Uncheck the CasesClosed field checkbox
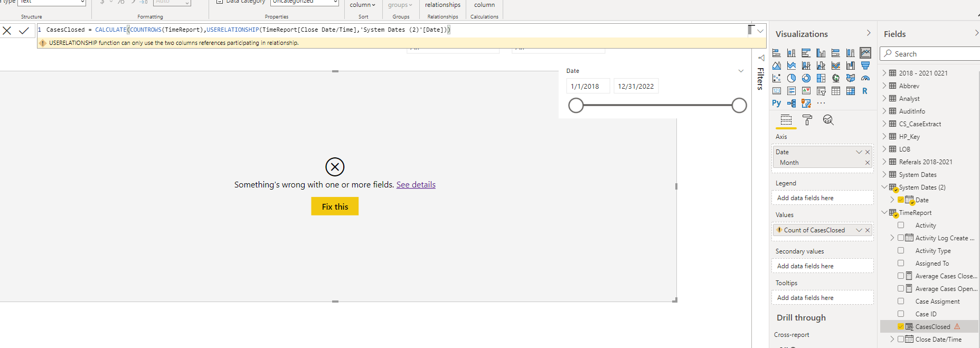The width and height of the screenshot is (980, 348). click(901, 326)
